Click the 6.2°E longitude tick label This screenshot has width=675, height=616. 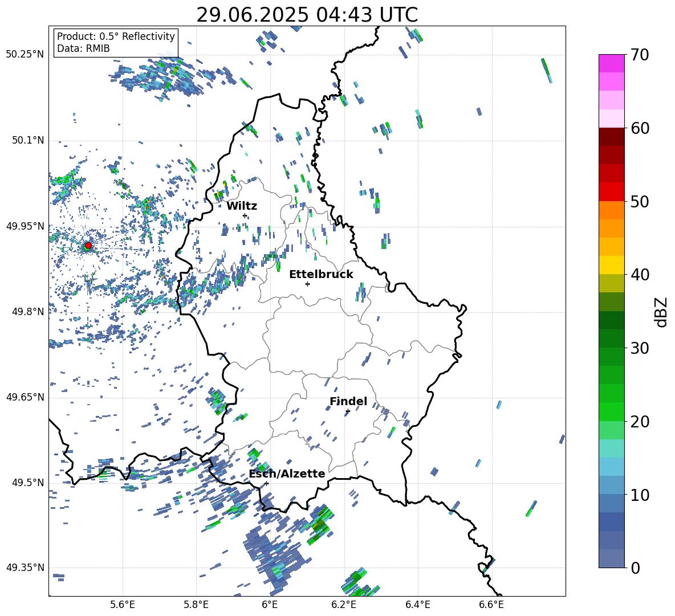344,605
